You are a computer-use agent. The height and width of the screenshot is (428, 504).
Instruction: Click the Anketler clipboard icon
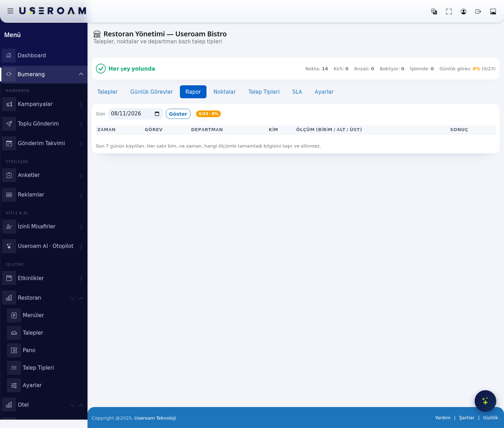(9, 175)
